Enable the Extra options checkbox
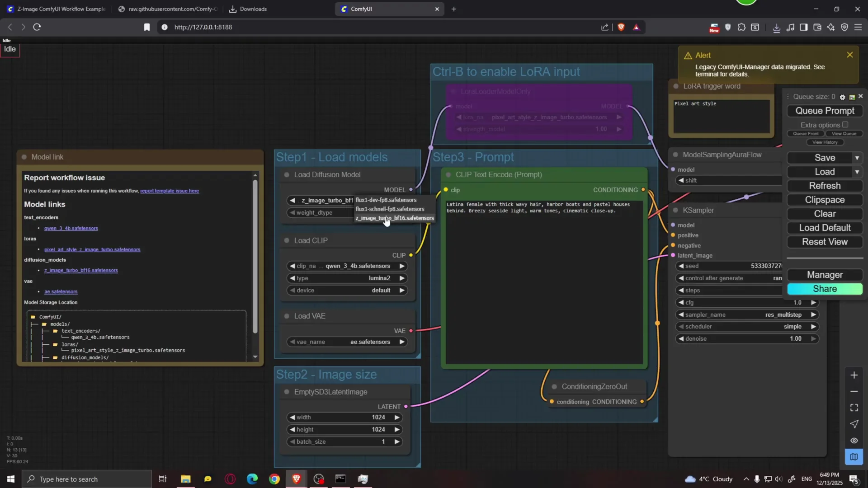Image resolution: width=868 pixels, height=488 pixels. tap(845, 125)
